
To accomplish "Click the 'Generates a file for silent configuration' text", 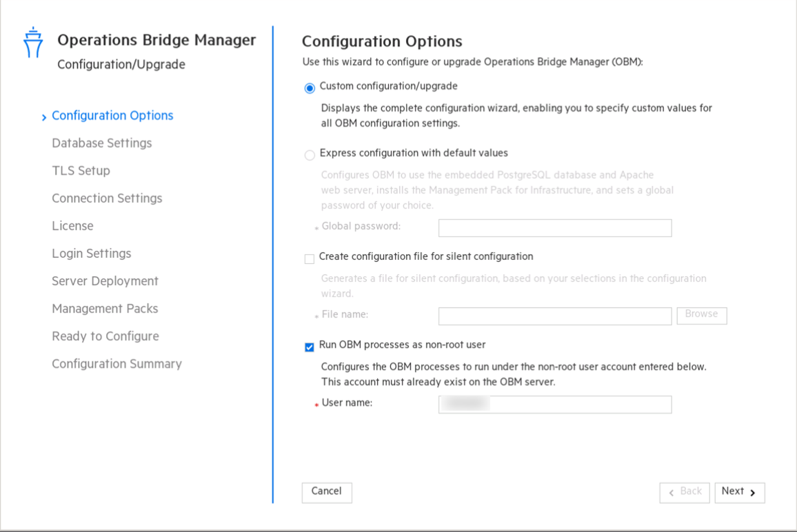I will click(x=514, y=285).
